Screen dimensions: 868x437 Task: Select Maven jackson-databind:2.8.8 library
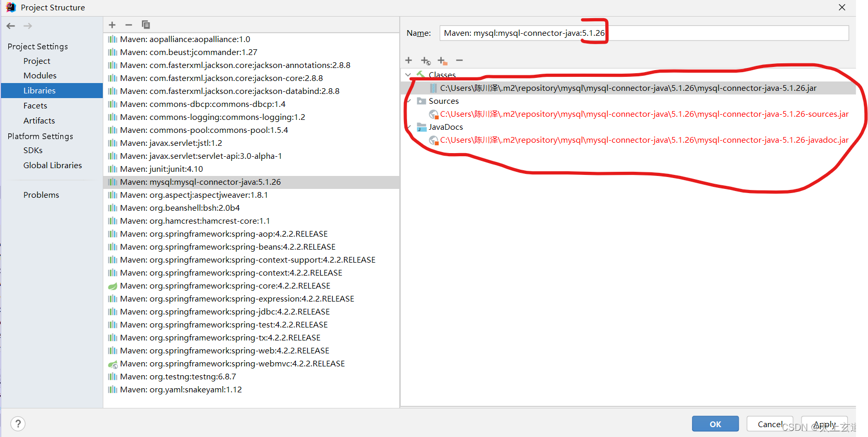click(229, 91)
